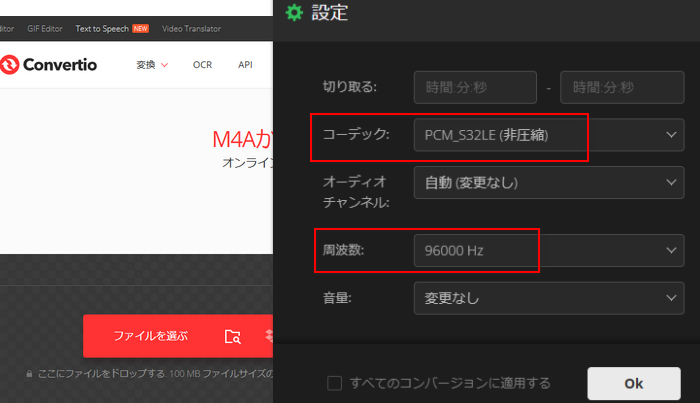Image resolution: width=700 pixels, height=403 pixels.
Task: Click the lock icon beside the drop hint
Action: coord(29,374)
